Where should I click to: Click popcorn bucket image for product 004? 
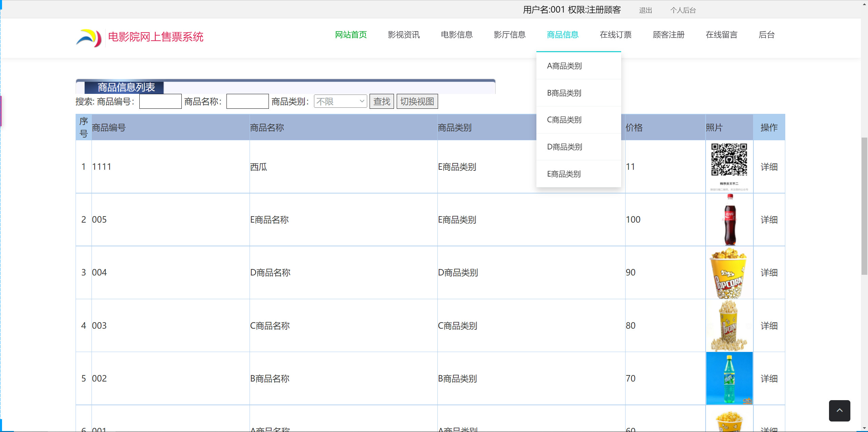[x=729, y=273]
